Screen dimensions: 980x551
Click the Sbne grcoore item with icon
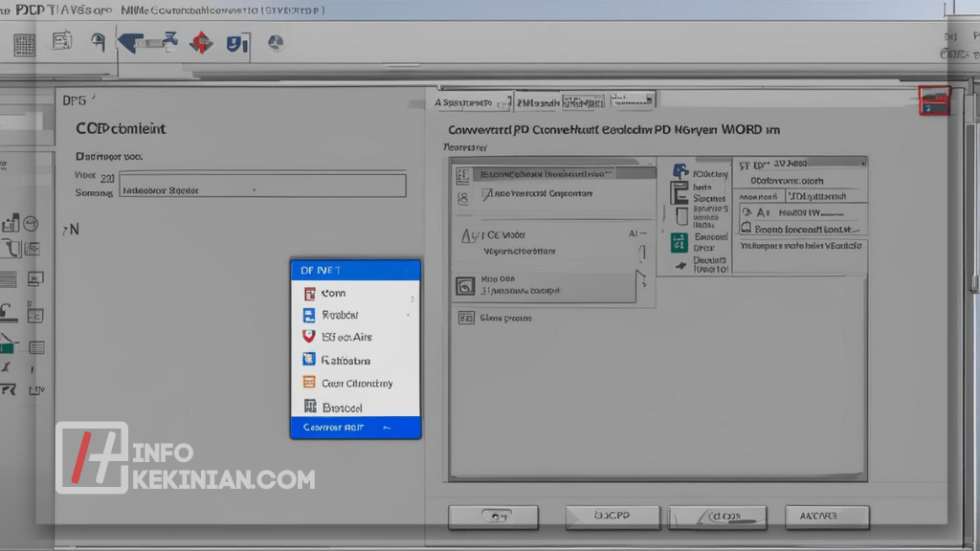[x=498, y=318]
